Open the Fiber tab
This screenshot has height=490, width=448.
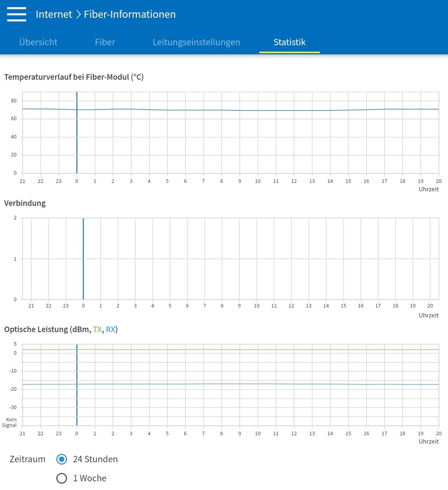click(x=105, y=42)
